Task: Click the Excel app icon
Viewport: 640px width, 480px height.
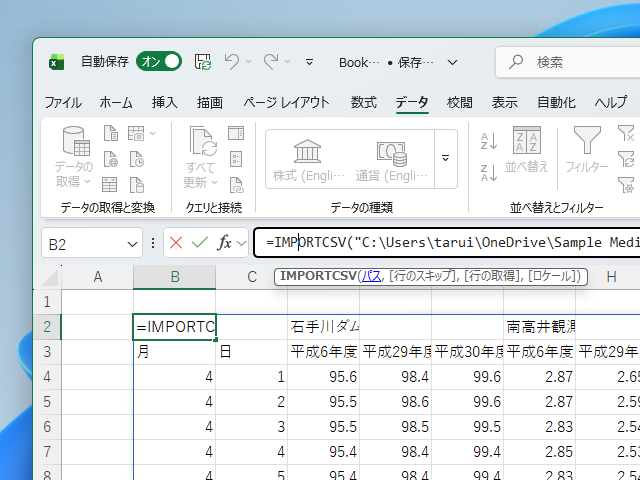Action: coord(57,62)
